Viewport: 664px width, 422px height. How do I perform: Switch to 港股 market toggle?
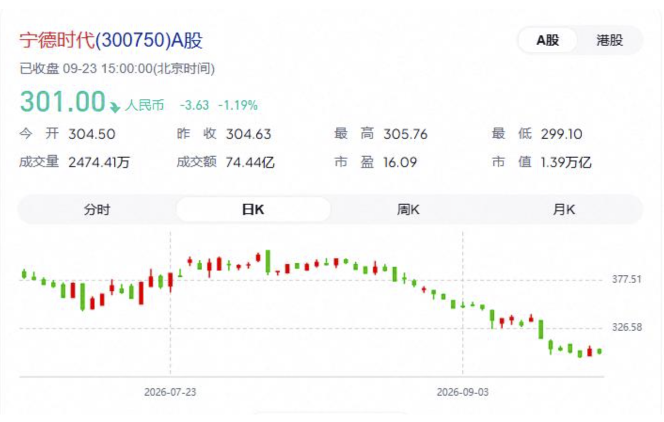click(x=609, y=41)
